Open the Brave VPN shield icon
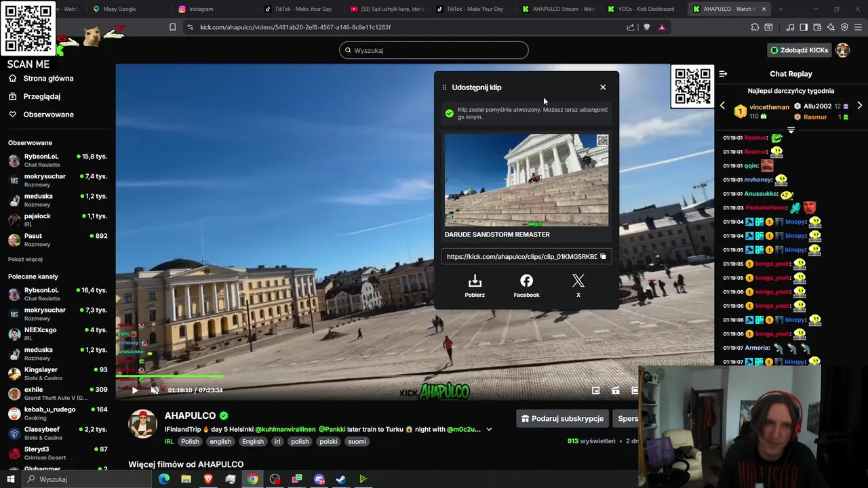This screenshot has height=488, width=868. click(844, 27)
